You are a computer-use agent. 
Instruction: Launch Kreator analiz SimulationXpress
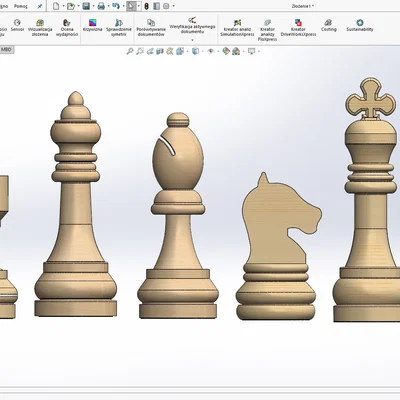click(x=237, y=27)
